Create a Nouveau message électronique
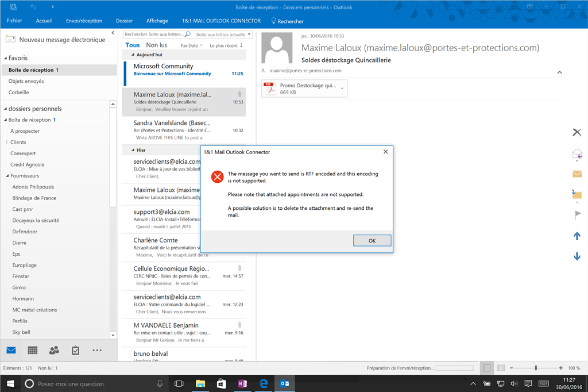Screen dimensions: 588x392 coord(56,40)
